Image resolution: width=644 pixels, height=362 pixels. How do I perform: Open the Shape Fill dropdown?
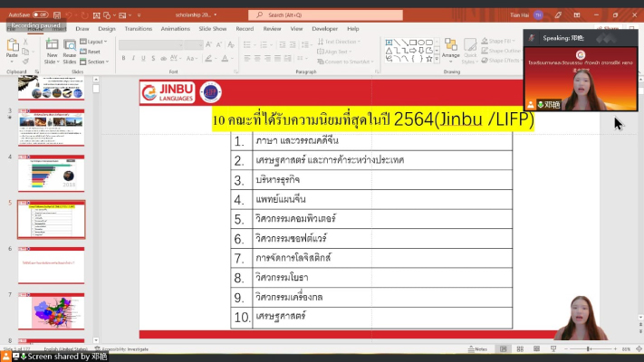498,41
